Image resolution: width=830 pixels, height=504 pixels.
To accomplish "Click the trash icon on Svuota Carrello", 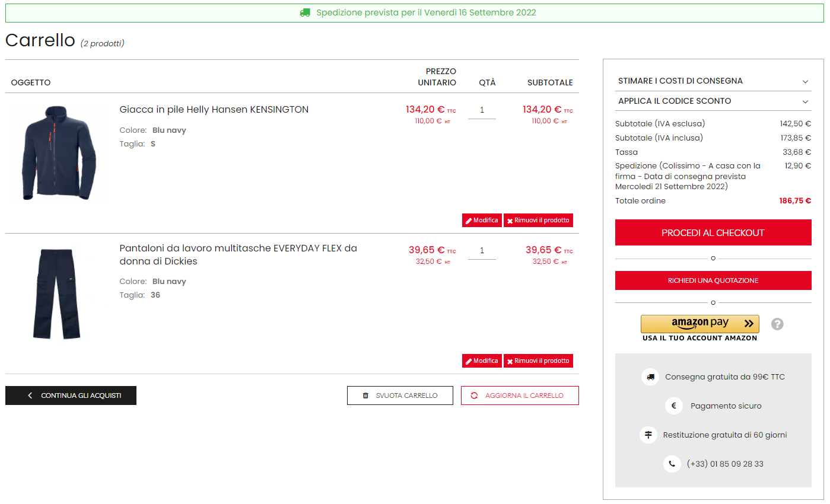I will [365, 395].
